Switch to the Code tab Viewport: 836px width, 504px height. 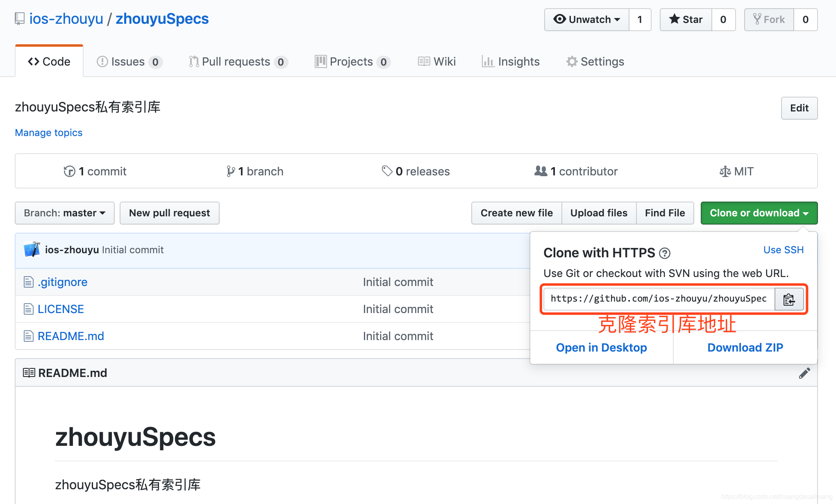tap(49, 61)
